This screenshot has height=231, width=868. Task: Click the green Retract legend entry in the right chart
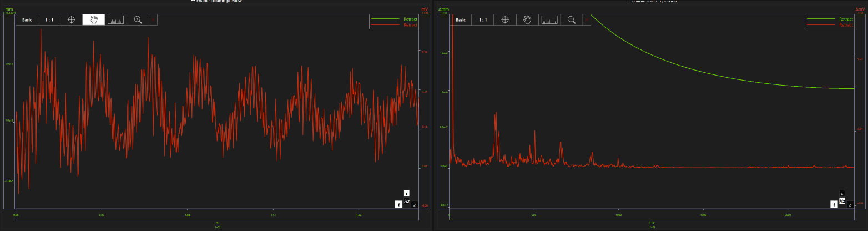(829, 19)
